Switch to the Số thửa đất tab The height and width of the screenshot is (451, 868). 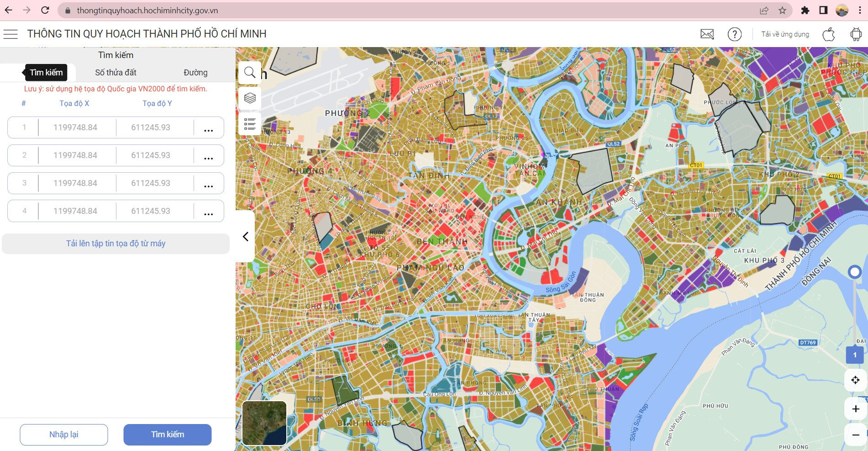pos(116,73)
